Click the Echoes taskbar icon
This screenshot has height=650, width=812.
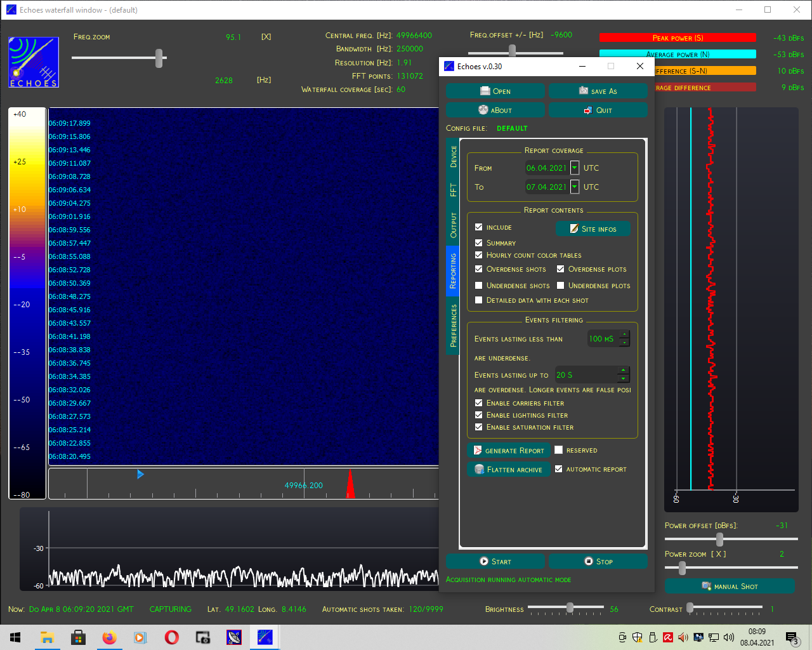(265, 637)
